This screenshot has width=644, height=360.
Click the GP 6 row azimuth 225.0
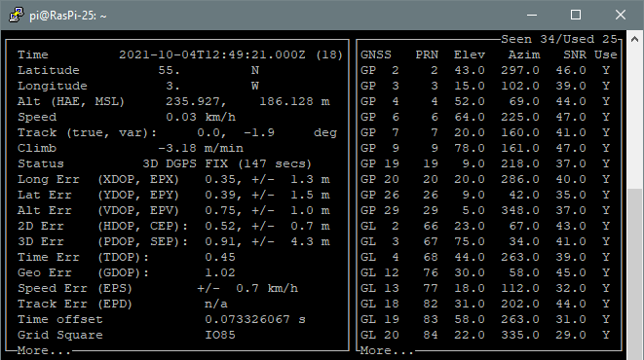[x=520, y=118]
